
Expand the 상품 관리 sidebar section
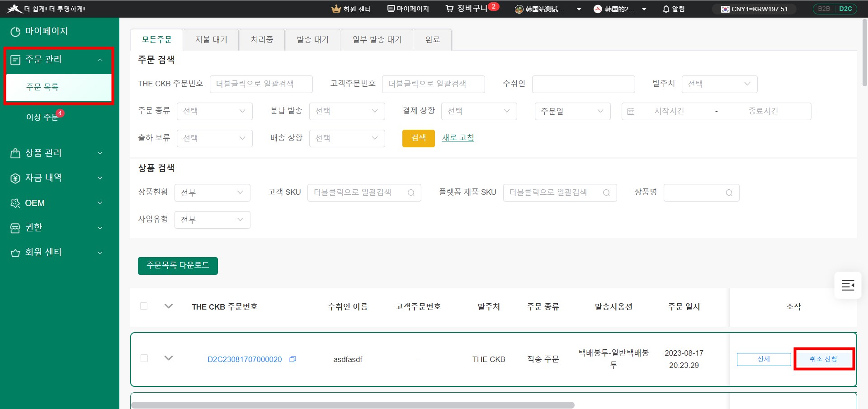pos(100,153)
